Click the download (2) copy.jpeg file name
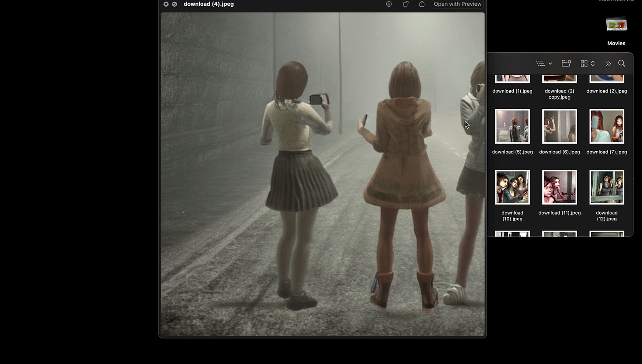Image resolution: width=642 pixels, height=364 pixels. click(560, 94)
